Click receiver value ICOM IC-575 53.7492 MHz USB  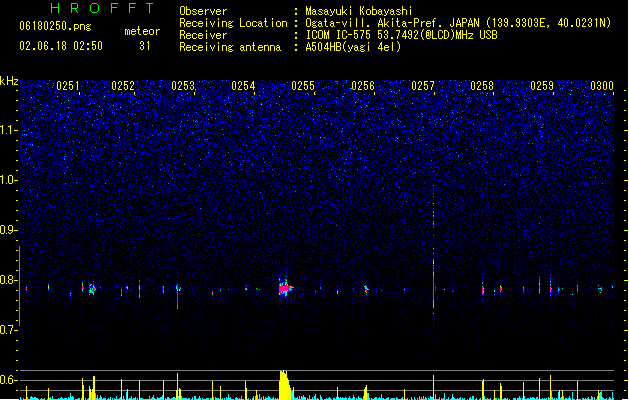coord(402,35)
